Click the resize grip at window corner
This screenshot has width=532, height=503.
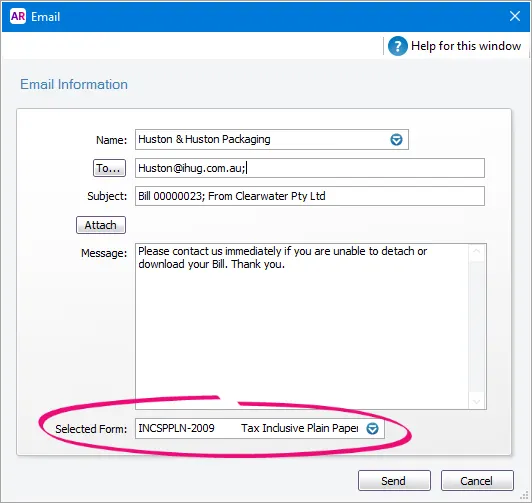(525, 497)
